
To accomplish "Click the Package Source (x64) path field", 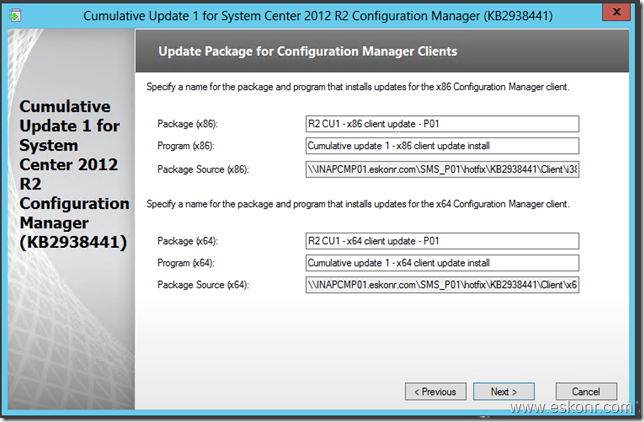I will [x=442, y=285].
